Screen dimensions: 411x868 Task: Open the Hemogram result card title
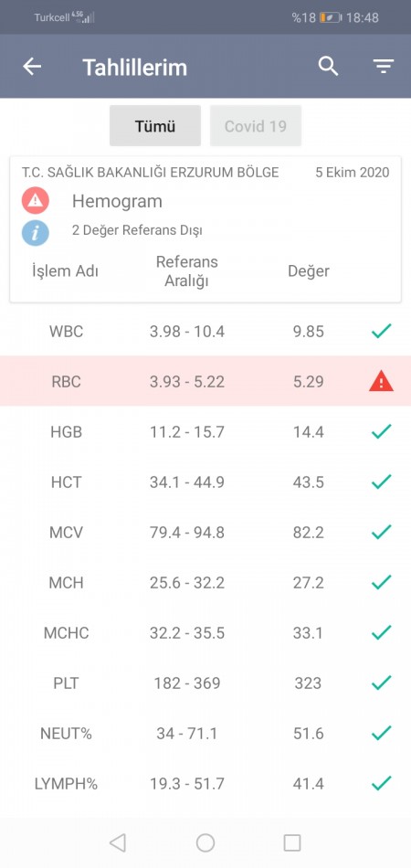tap(117, 201)
